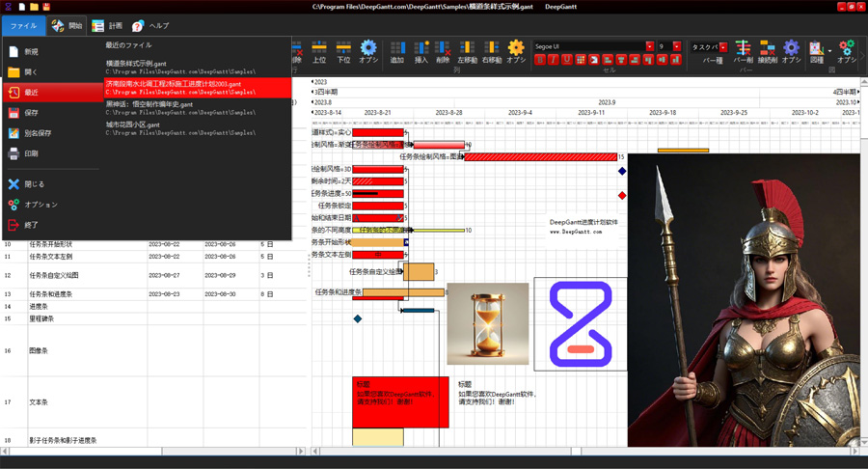Click the 右移動 move column right icon
The height and width of the screenshot is (469, 868).
pyautogui.click(x=492, y=50)
